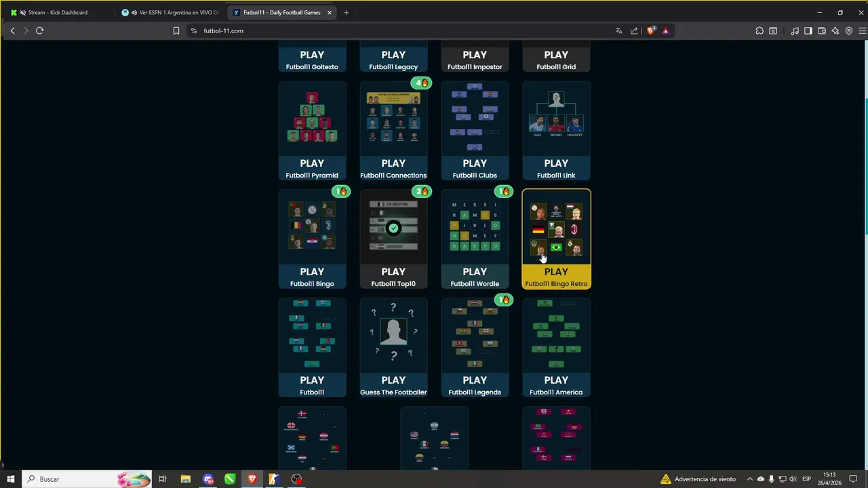Open the Brave browser taskbar icon
The width and height of the screenshot is (868, 488).
pyautogui.click(x=252, y=479)
